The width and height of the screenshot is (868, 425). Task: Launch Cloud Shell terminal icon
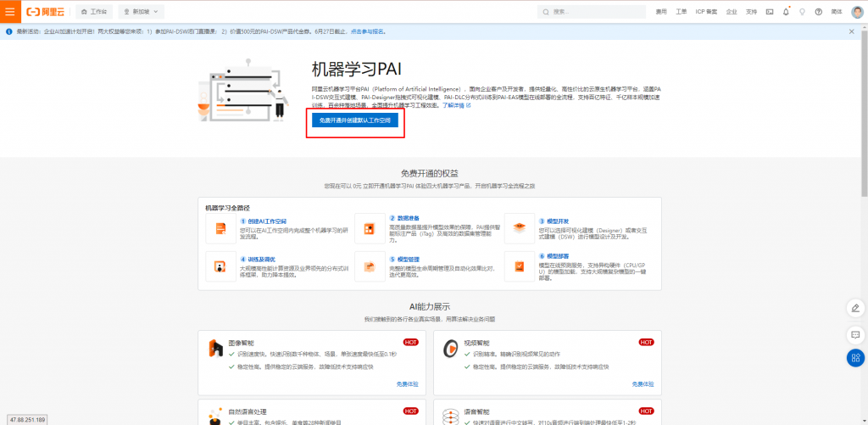pyautogui.click(x=770, y=12)
